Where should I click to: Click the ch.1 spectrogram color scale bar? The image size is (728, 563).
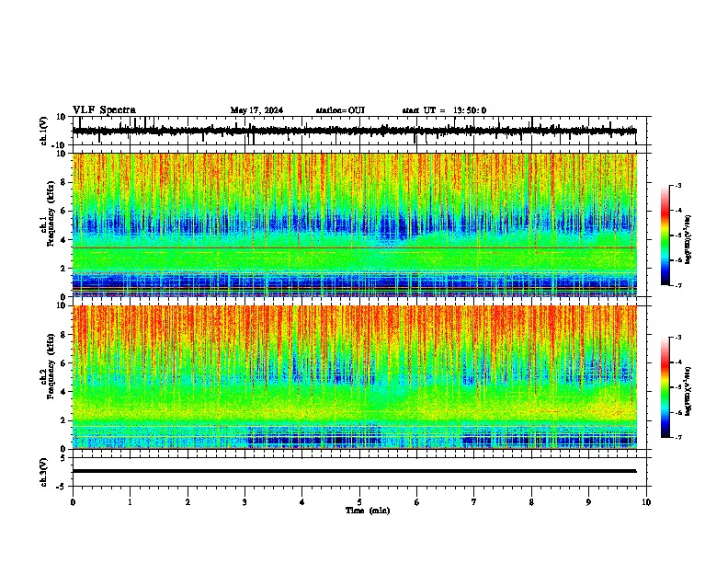pyautogui.click(x=665, y=236)
